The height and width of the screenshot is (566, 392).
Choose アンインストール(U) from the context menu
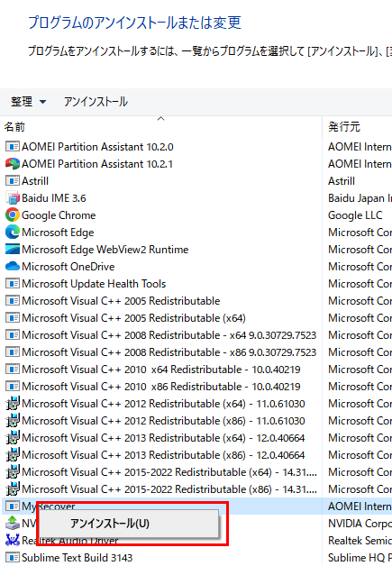[x=128, y=523]
